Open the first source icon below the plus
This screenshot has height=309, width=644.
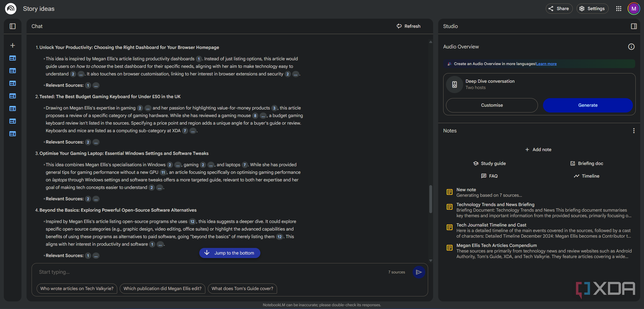13,58
